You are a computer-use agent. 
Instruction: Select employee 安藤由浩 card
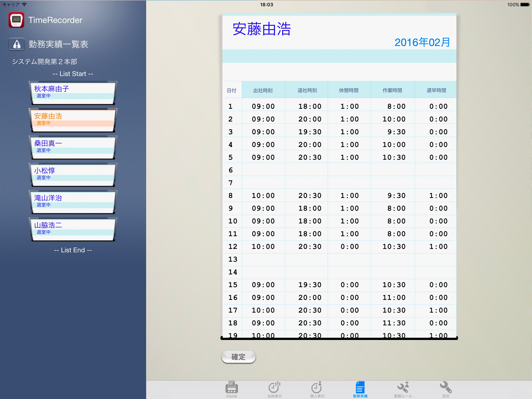[73, 120]
